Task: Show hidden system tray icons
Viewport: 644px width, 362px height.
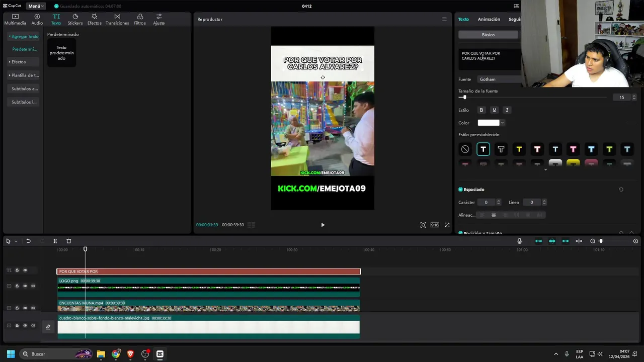Action: tap(556, 354)
